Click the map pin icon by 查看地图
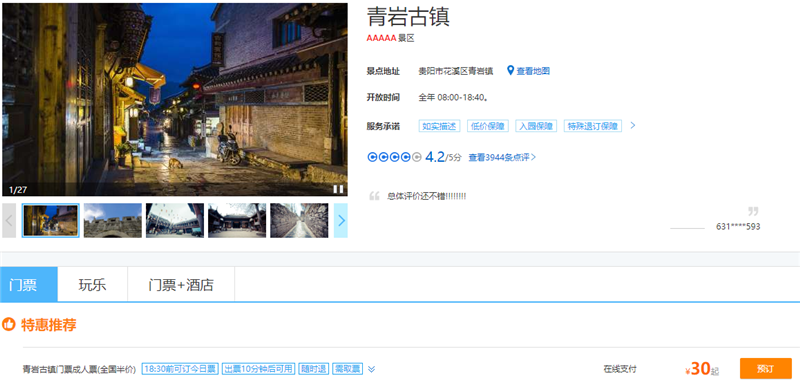Screen dimensions: 800x382 pos(510,70)
